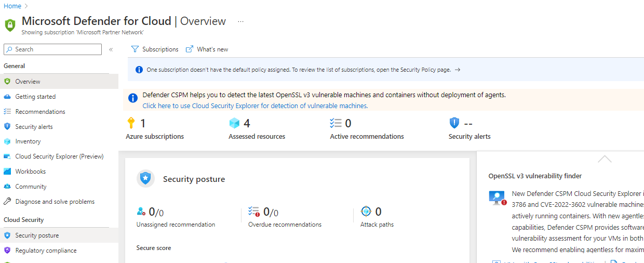The image size is (644, 263).
Task: Click the Getting started cloud icon
Action: click(x=7, y=97)
